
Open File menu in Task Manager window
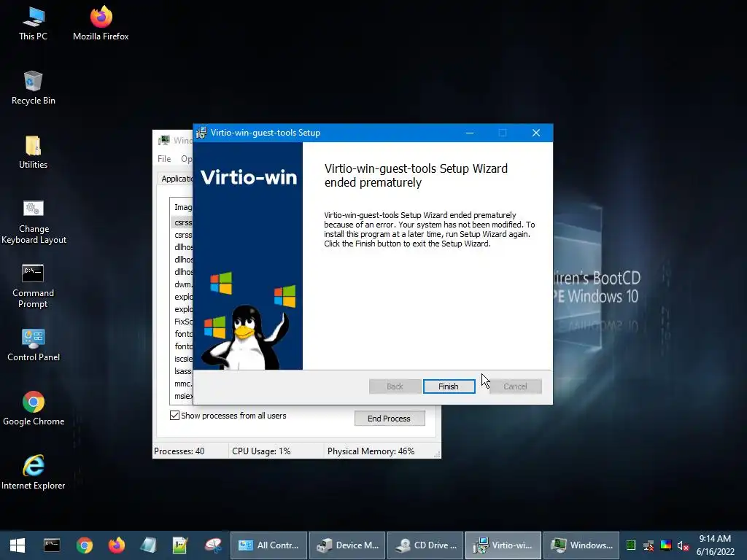[164, 158]
